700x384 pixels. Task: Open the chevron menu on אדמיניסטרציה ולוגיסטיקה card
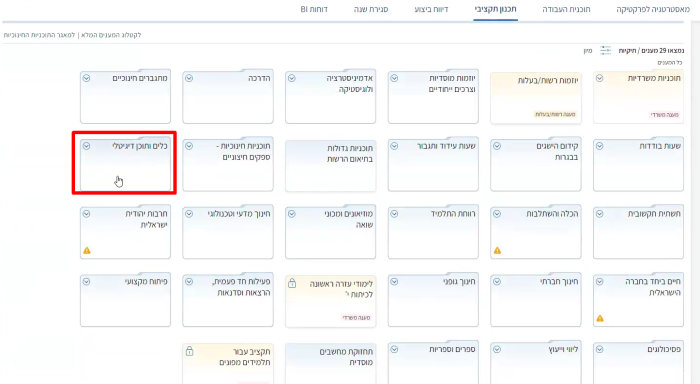[292, 78]
